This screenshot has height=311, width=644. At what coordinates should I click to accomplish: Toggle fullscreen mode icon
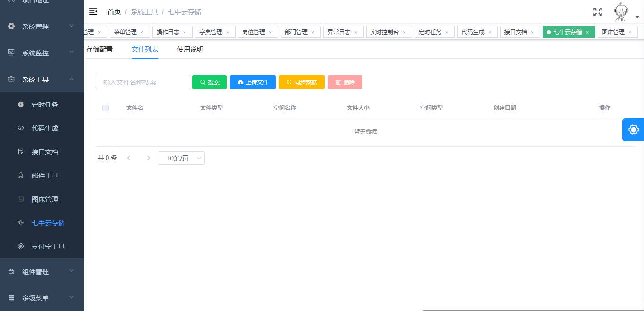click(598, 12)
